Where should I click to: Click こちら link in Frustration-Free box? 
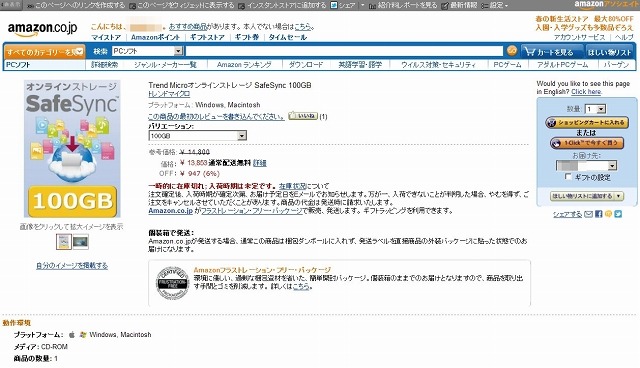(x=301, y=286)
